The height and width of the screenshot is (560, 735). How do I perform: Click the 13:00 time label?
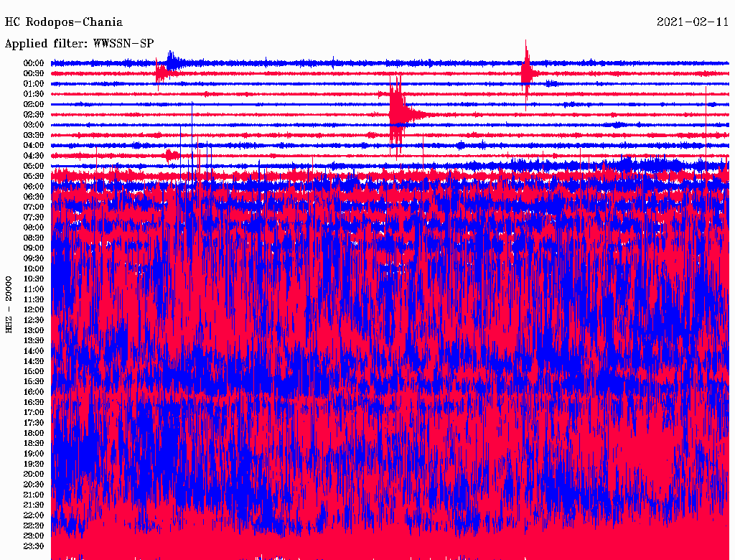[x=34, y=331]
